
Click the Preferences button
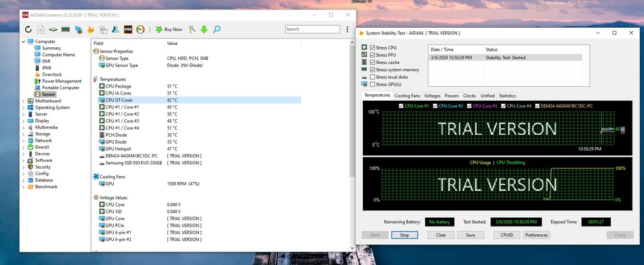coord(536,235)
